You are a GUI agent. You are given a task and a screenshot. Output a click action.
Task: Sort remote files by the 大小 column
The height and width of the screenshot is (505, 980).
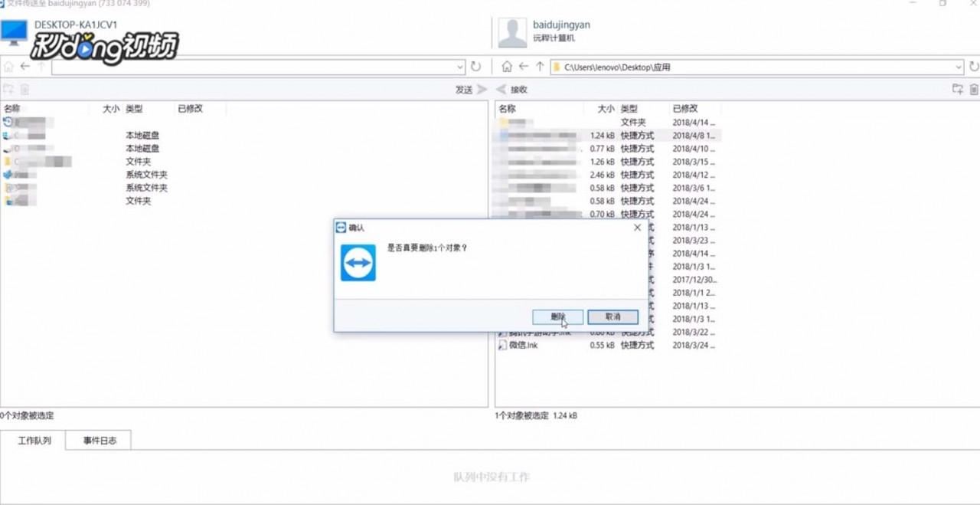point(605,108)
